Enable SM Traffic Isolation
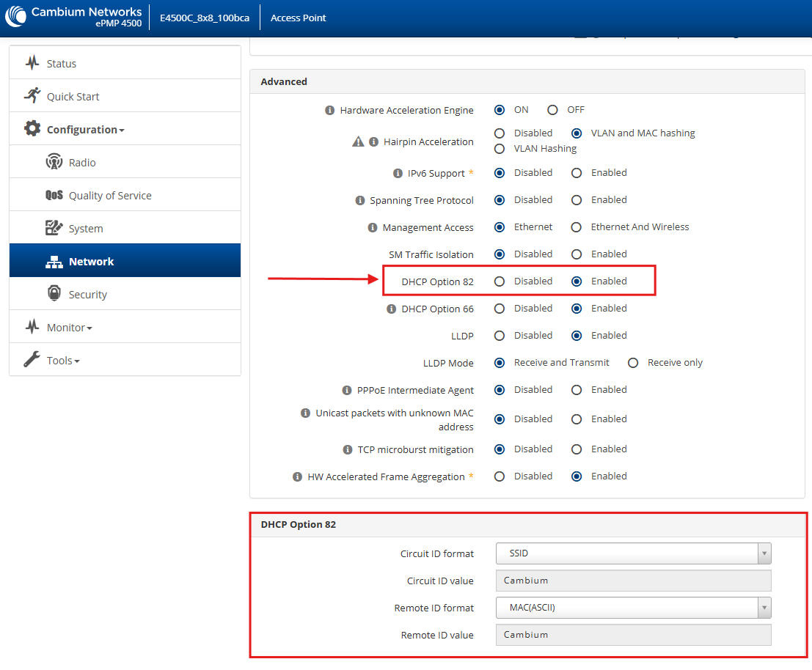Image resolution: width=812 pixels, height=670 pixels. coord(577,254)
